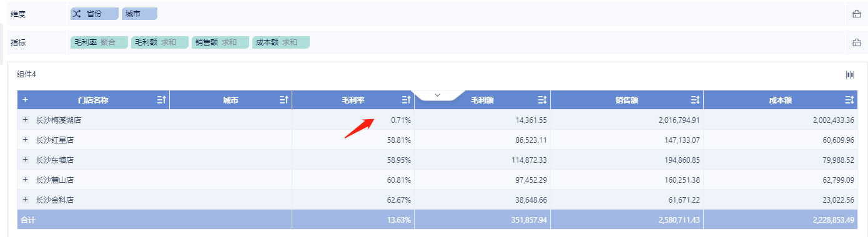Select the 毛利率 聚合 metric pill
The width and height of the screenshot is (868, 237).
pos(99,42)
